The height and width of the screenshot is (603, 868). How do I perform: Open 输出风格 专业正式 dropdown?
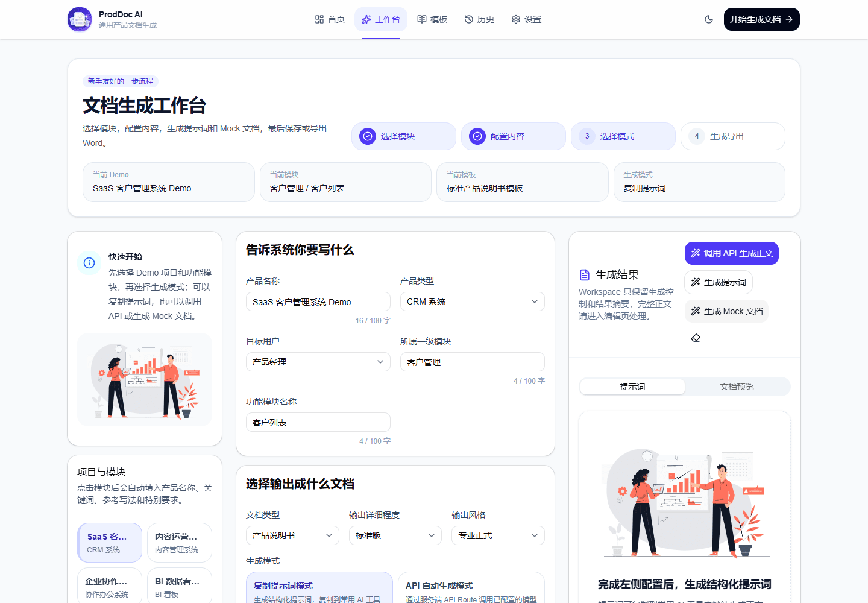click(x=498, y=535)
